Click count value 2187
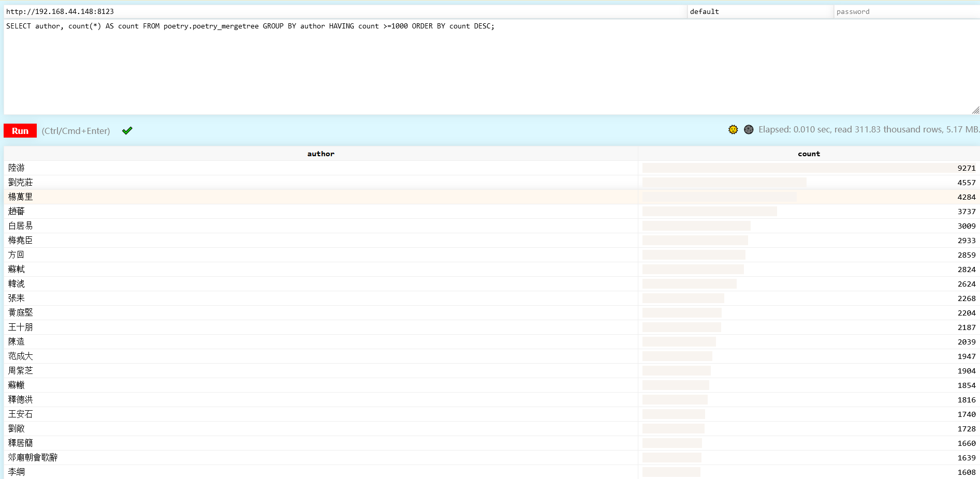Image resolution: width=980 pixels, height=479 pixels. [967, 327]
